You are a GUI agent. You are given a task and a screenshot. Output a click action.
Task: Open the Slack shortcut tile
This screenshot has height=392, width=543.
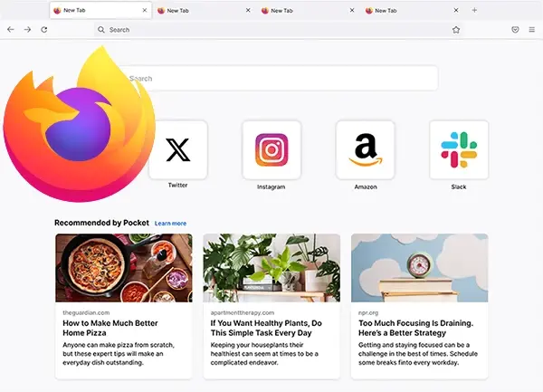coord(459,150)
